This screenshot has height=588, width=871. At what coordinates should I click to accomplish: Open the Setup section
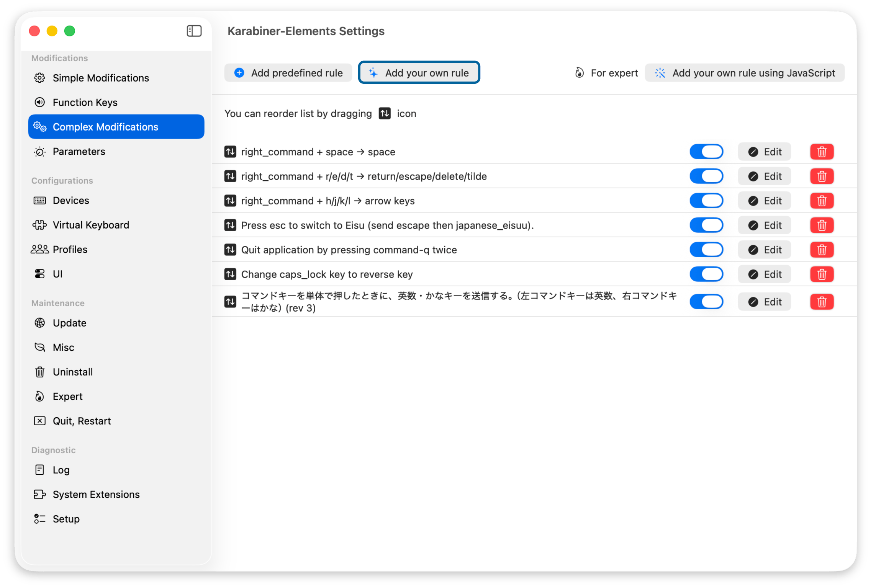pyautogui.click(x=116, y=519)
